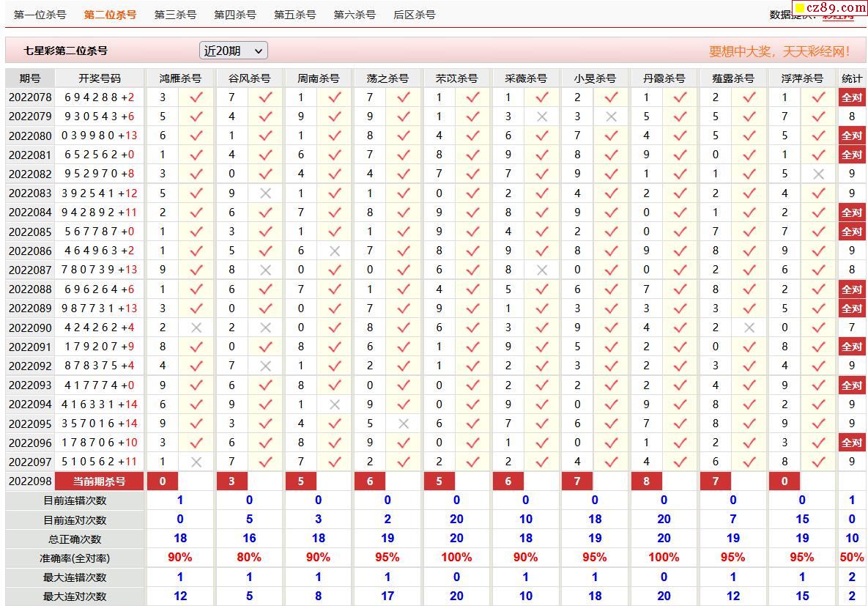Image resolution: width=868 pixels, height=606 pixels.
Task: Click the 期号 column header
Action: coord(30,78)
